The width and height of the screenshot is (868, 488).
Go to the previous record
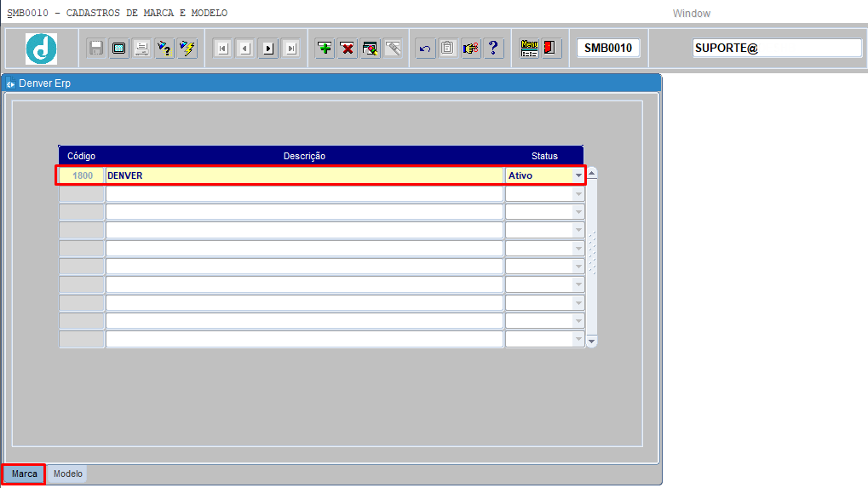click(x=245, y=49)
